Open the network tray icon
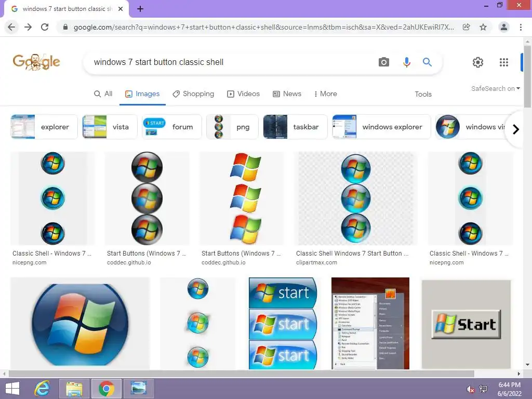532x399 pixels. 483,389
